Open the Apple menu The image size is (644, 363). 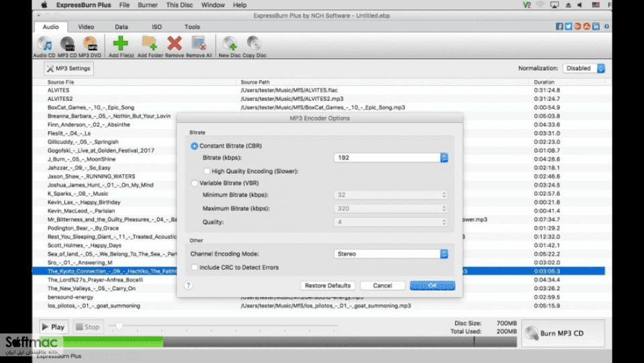(44, 5)
